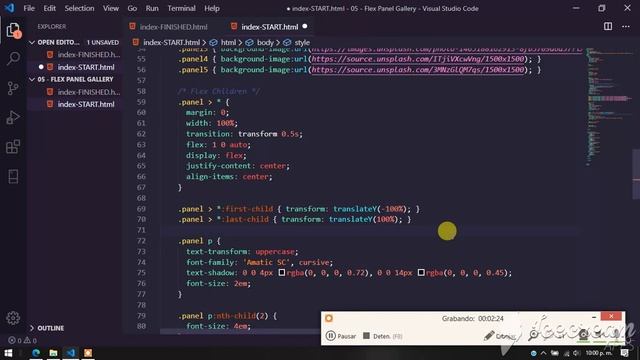Screen dimensions: 640x360
Task: Open the Edit menu
Action: pos(49,8)
